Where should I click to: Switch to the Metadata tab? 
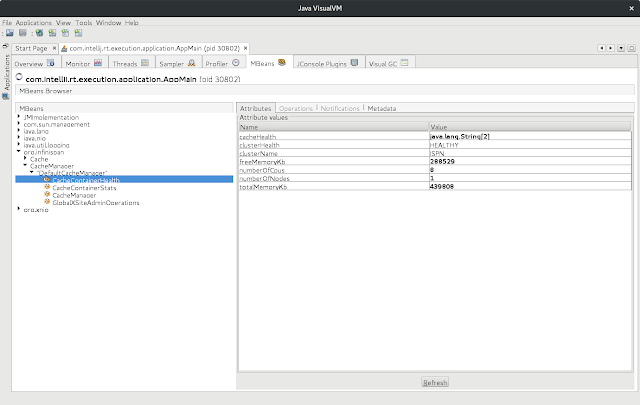382,108
